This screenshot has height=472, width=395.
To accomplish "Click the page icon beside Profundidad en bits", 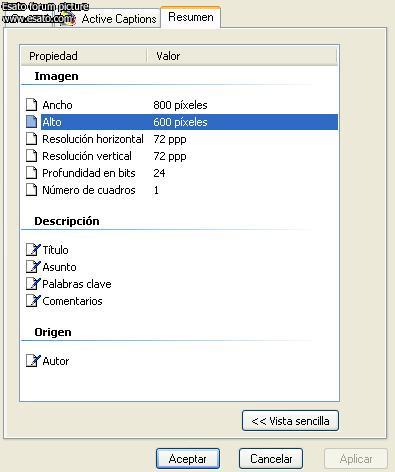I will [32, 173].
